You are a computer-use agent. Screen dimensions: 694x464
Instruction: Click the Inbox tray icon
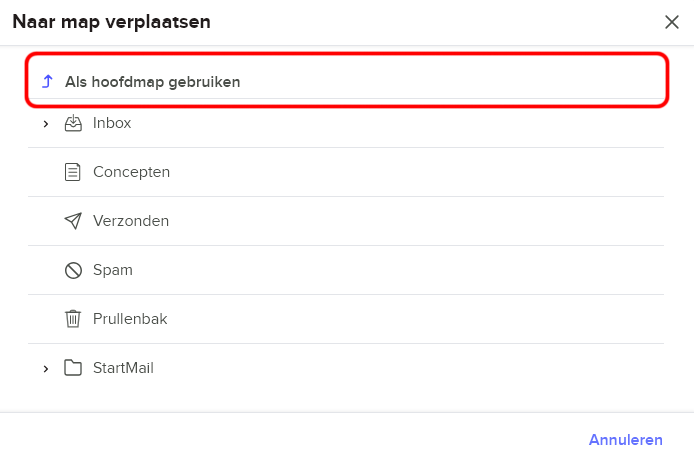point(73,123)
